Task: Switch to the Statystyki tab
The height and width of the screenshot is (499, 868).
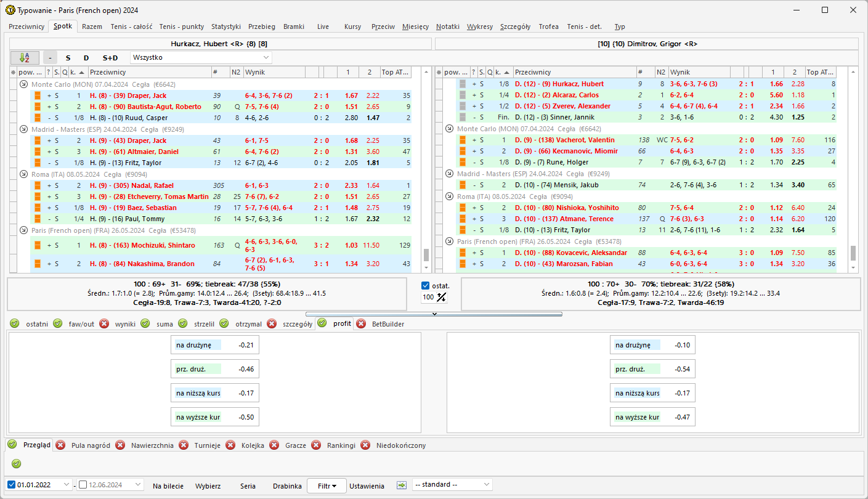Action: [x=225, y=26]
